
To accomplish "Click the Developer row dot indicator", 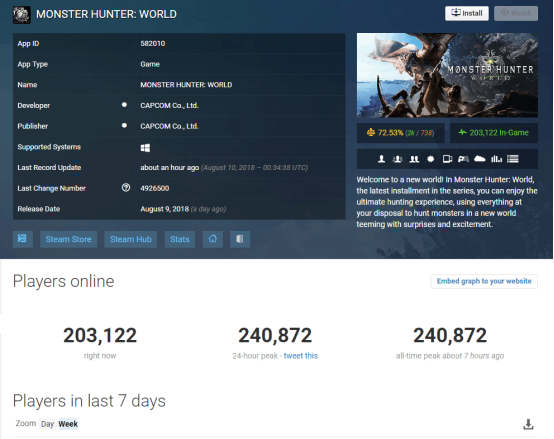I will (124, 105).
